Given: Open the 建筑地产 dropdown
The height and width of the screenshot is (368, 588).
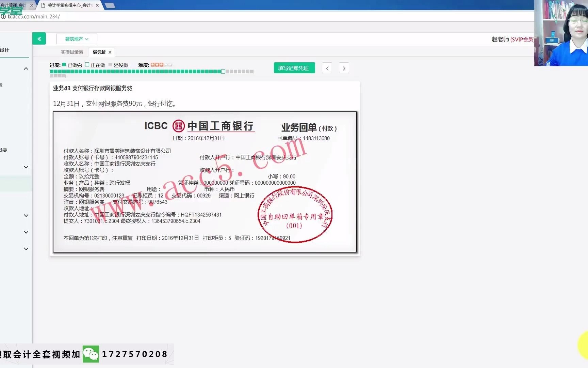Looking at the screenshot, I should coord(77,39).
